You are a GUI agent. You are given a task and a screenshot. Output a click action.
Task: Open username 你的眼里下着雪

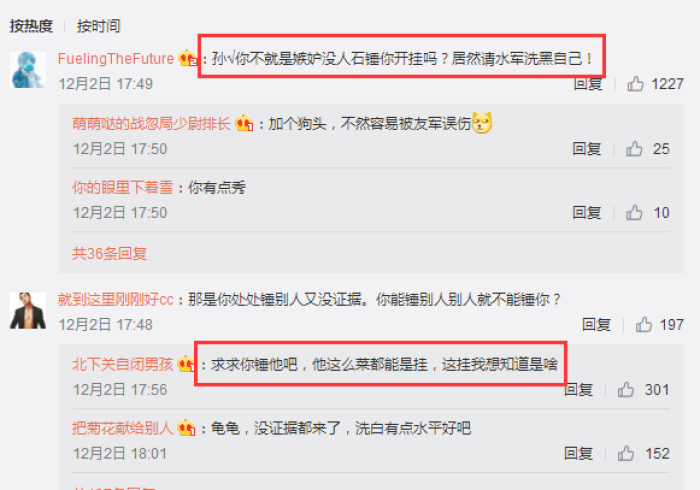click(x=122, y=187)
